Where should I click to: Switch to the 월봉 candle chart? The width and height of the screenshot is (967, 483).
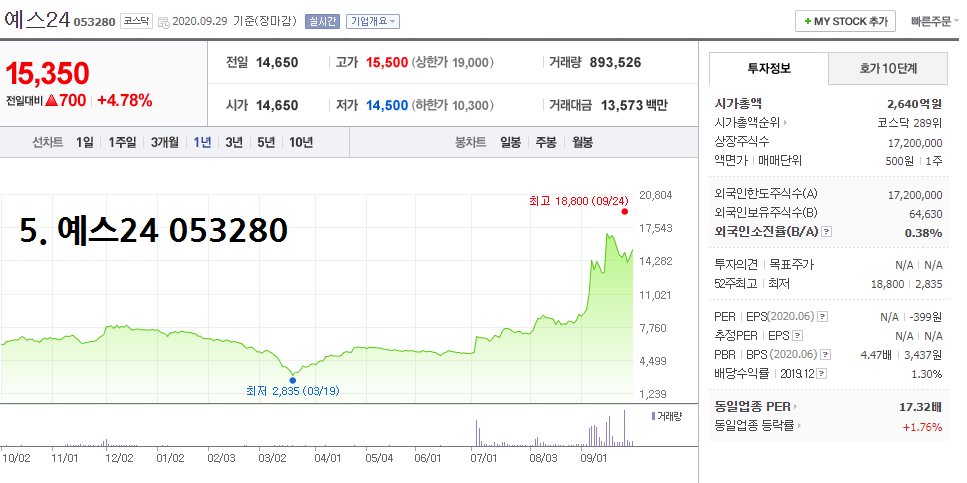coord(582,142)
